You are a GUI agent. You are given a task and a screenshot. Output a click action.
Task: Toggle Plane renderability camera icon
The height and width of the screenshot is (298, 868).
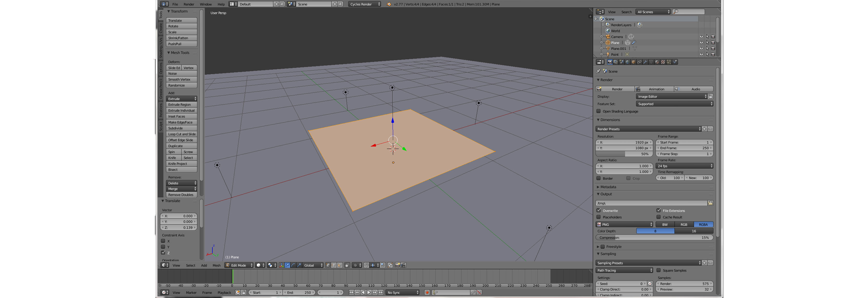pos(713,43)
